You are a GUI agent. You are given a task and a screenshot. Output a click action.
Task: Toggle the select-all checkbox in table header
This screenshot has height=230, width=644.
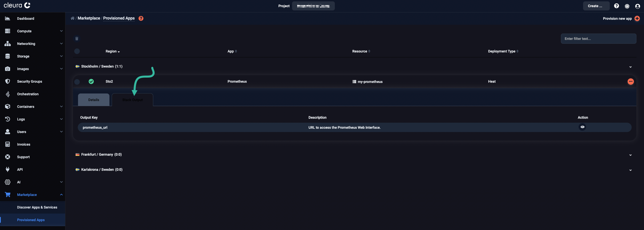tap(77, 51)
